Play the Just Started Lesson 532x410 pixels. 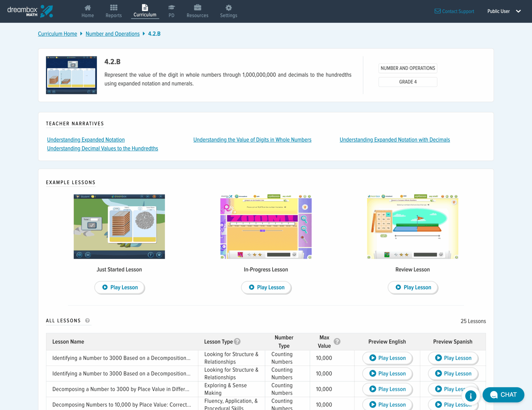coord(120,287)
